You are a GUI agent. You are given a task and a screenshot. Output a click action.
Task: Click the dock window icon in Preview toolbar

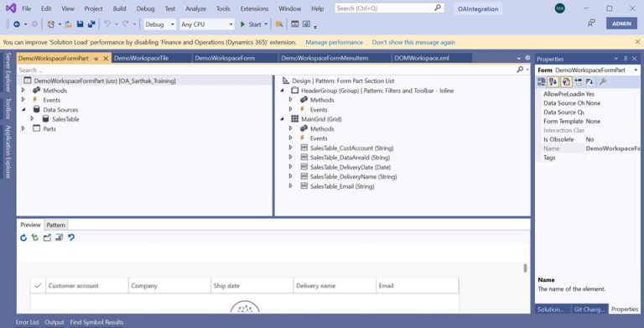click(x=60, y=237)
